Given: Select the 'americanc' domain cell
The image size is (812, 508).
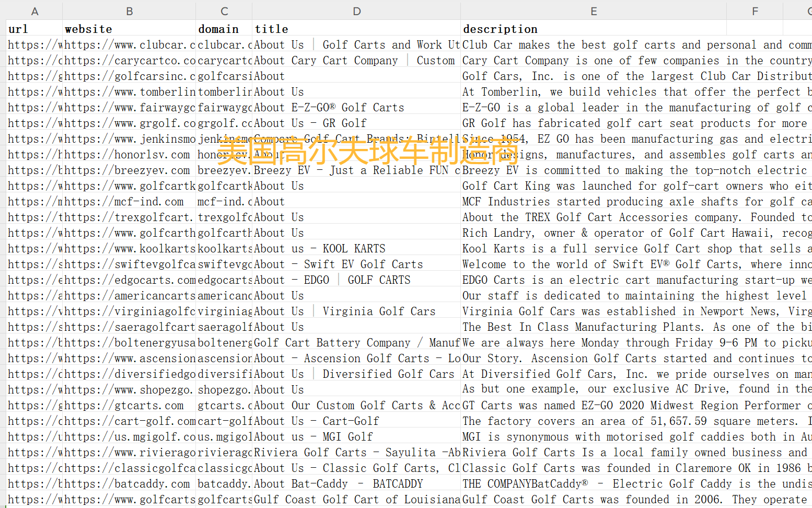Looking at the screenshot, I should coord(224,295).
